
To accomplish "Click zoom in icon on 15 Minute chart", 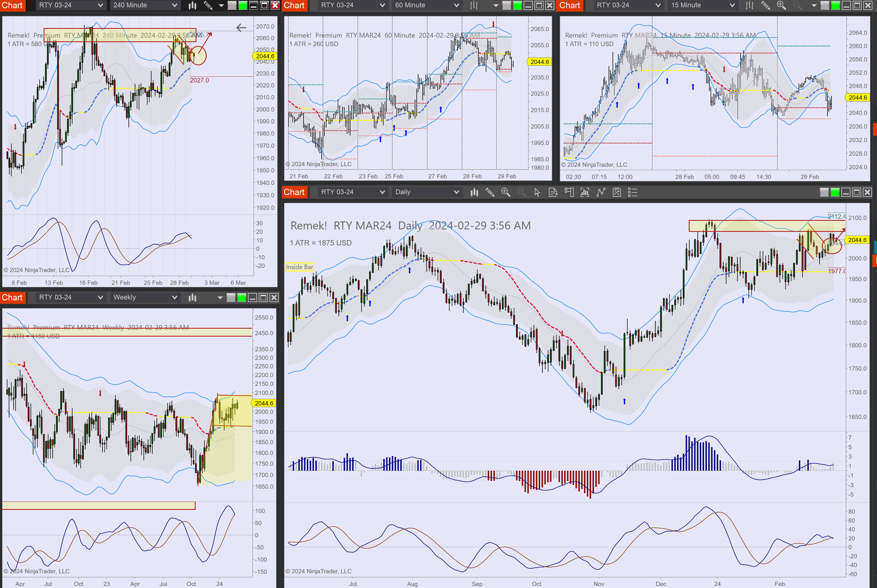I will pyautogui.click(x=781, y=5).
